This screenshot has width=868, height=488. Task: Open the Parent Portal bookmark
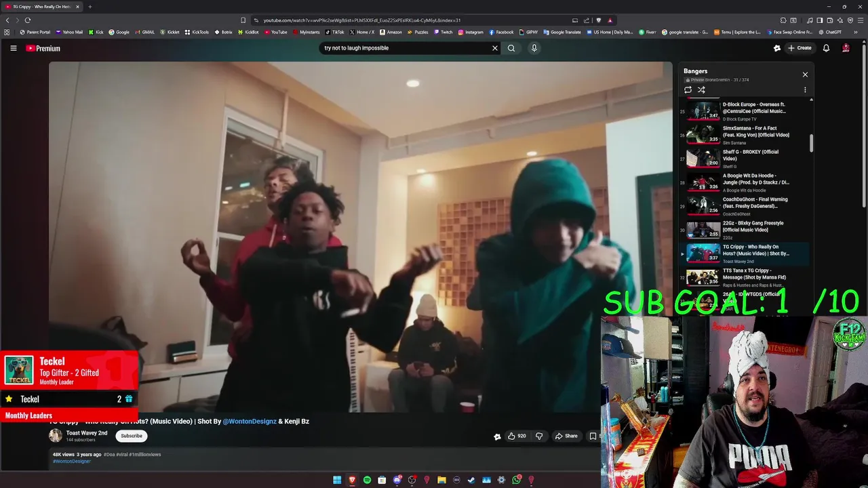point(35,32)
